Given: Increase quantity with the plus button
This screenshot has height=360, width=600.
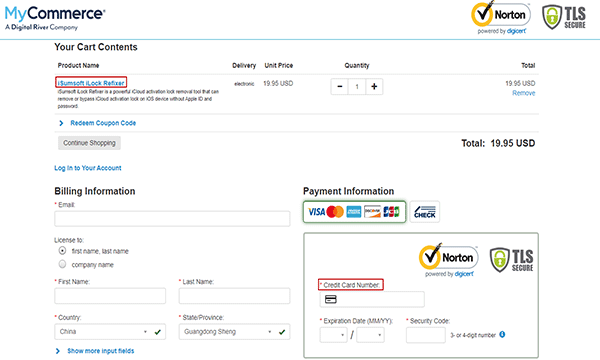Looking at the screenshot, I should coord(374,87).
